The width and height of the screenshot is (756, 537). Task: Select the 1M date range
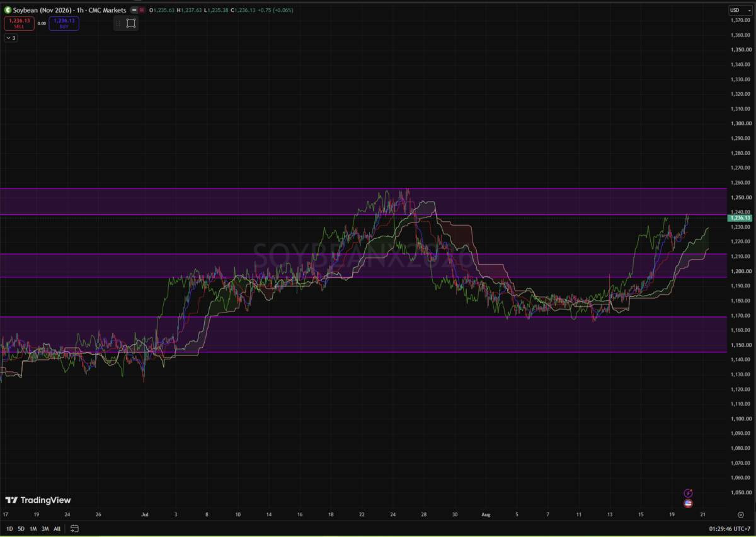(x=33, y=528)
